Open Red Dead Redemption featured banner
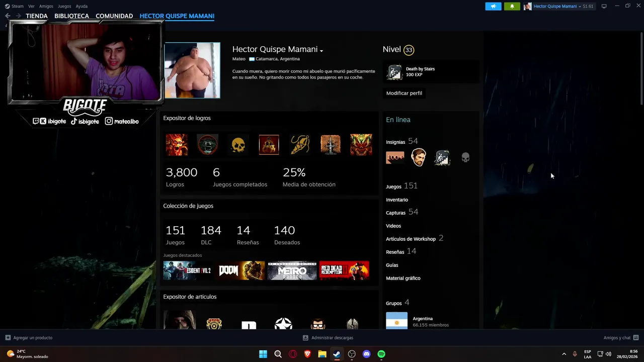The image size is (644, 362). point(344,270)
